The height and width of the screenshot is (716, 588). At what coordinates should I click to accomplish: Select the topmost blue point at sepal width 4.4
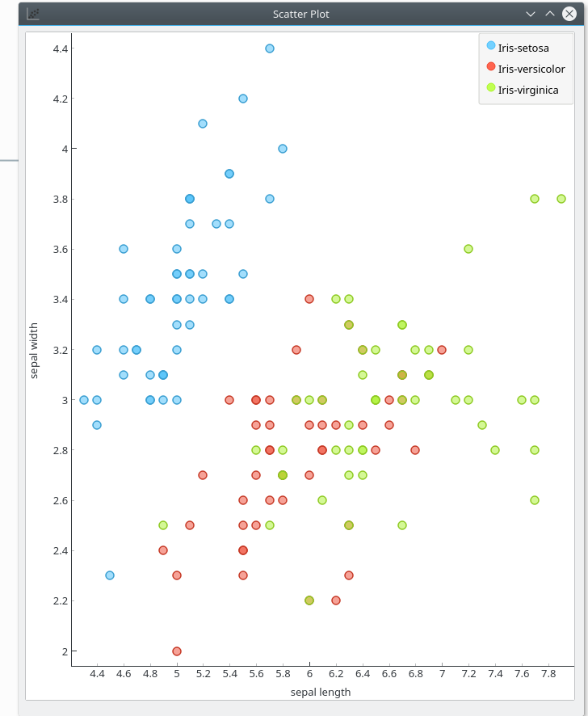coord(268,48)
